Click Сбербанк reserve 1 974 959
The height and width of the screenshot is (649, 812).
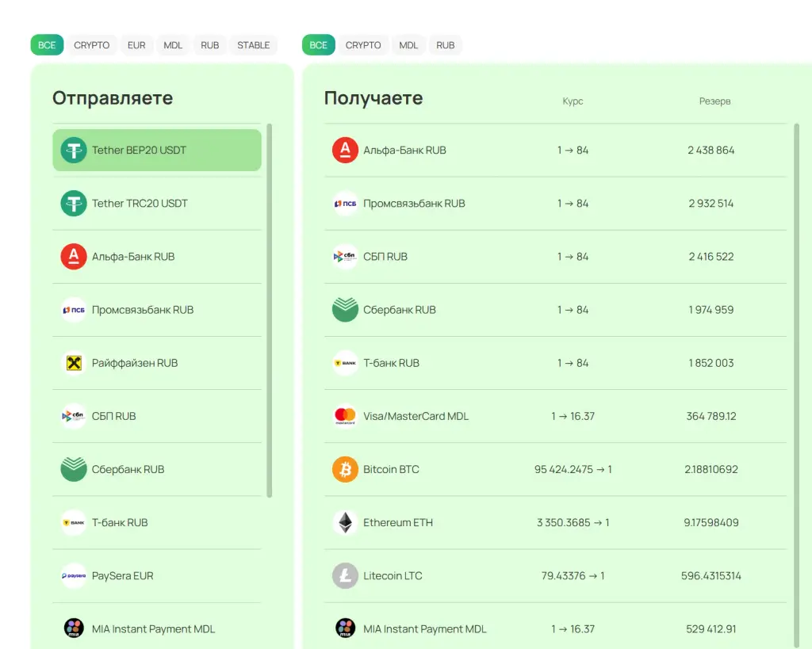coord(711,310)
